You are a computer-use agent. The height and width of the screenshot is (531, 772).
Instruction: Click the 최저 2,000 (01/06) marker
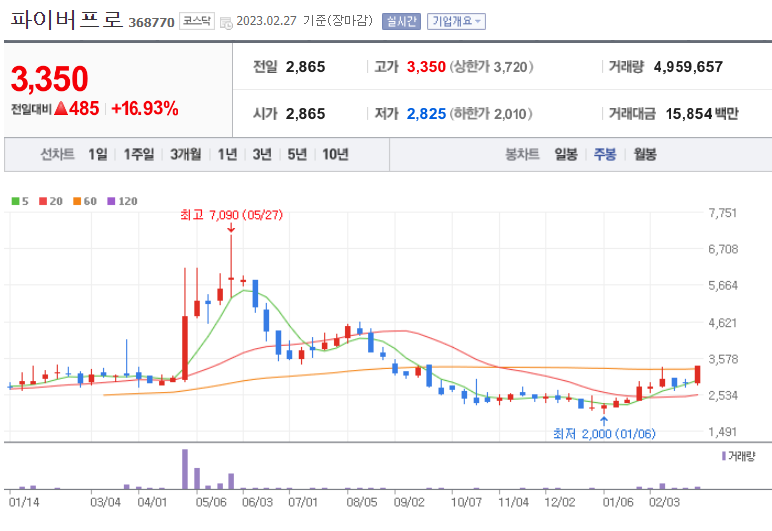click(604, 434)
